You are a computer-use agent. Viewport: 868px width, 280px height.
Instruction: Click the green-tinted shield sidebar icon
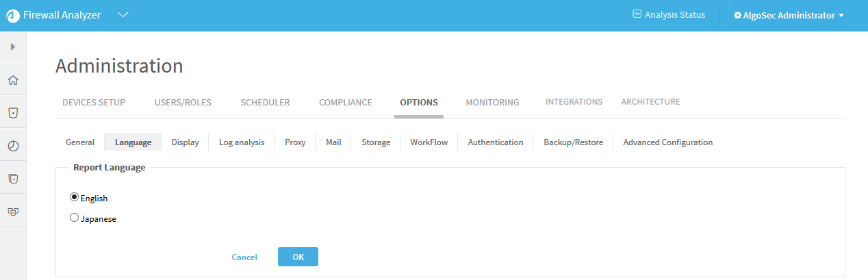[13, 178]
